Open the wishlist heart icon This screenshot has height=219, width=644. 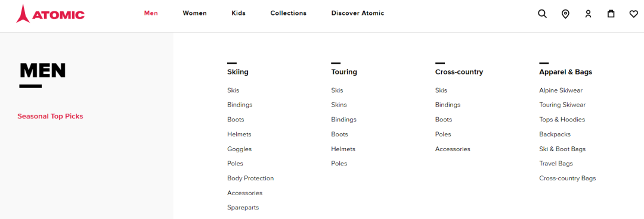click(x=633, y=14)
